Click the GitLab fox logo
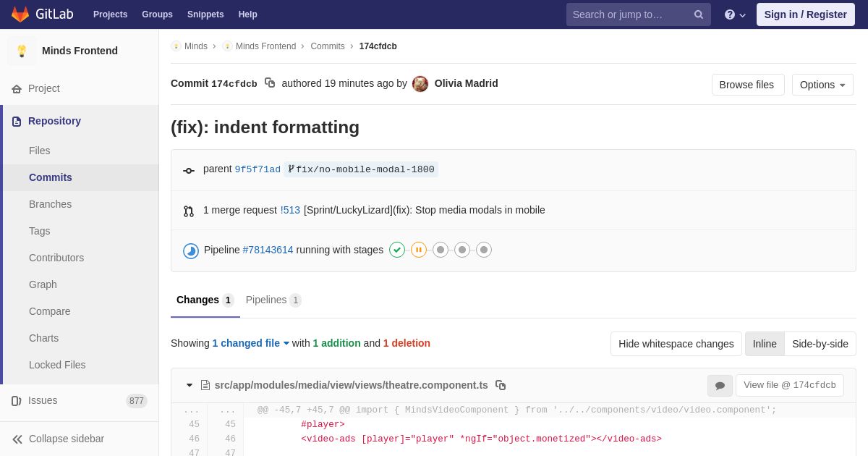This screenshot has height=456, width=868. (x=20, y=14)
